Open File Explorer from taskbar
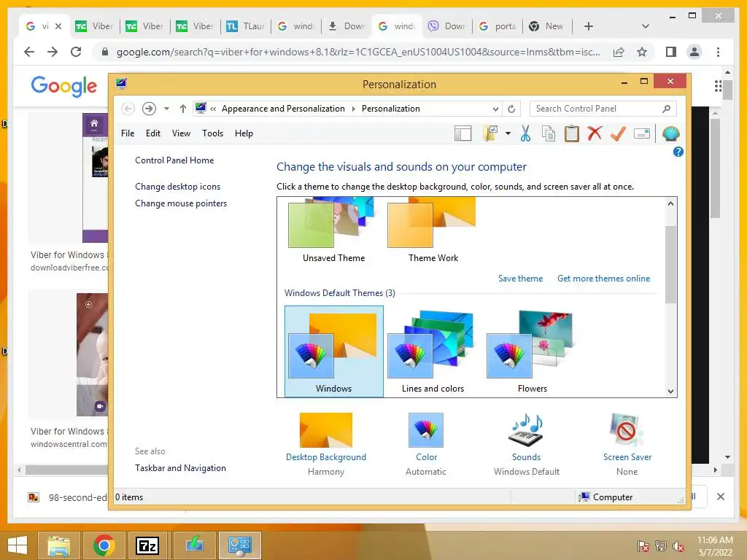This screenshot has width=747, height=560. [58, 545]
